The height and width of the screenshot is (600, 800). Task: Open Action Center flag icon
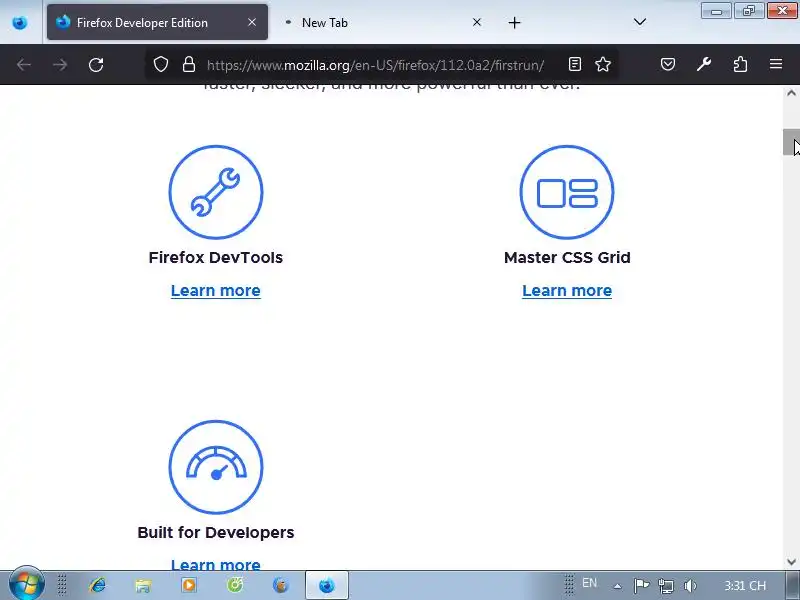(641, 586)
